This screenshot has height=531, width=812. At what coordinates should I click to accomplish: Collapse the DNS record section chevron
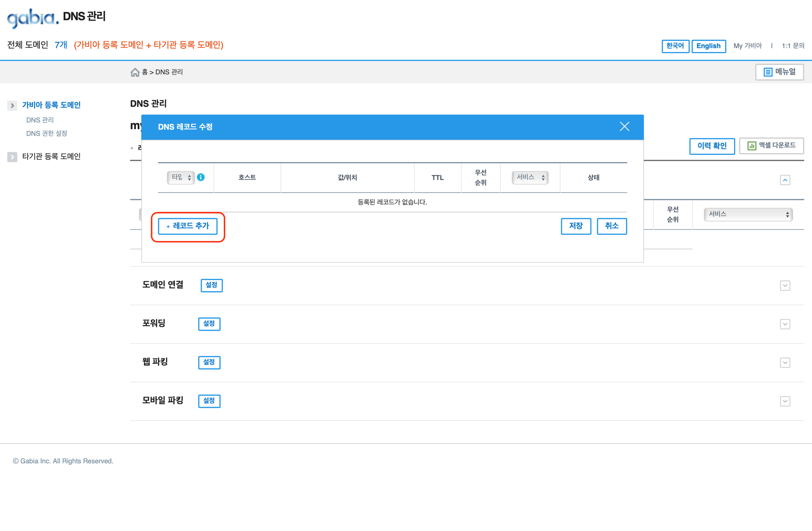pyautogui.click(x=785, y=180)
